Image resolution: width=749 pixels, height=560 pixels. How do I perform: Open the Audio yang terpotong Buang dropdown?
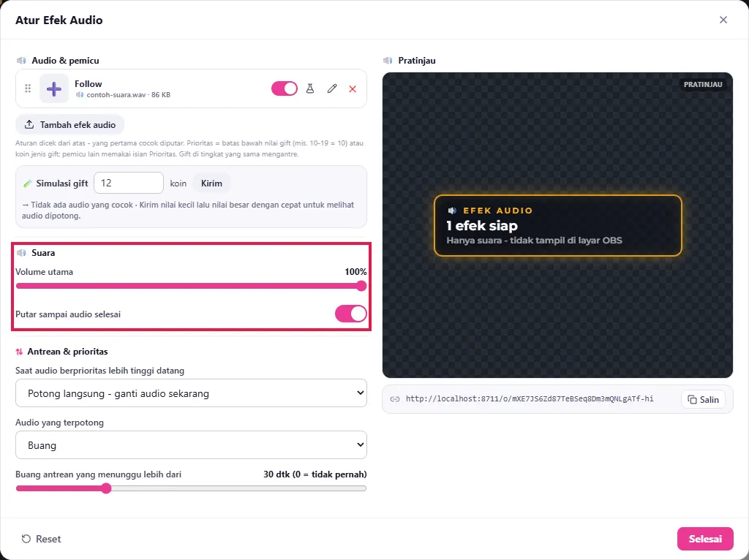191,445
